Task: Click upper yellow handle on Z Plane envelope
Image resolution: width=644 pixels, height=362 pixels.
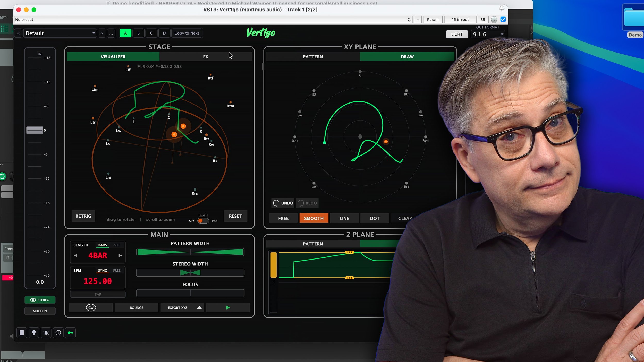Action: point(349,252)
